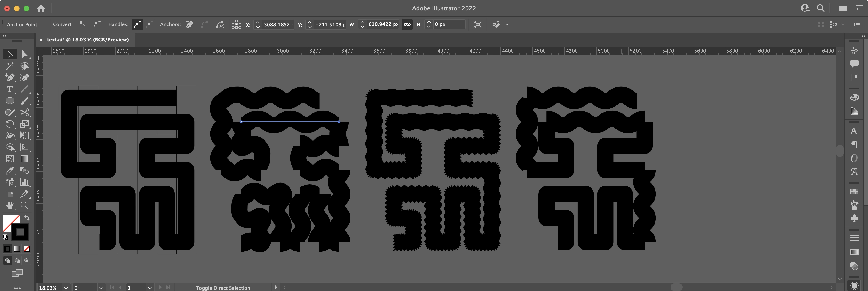868x291 pixels.
Task: Select the text.ai document tab
Action: point(88,40)
